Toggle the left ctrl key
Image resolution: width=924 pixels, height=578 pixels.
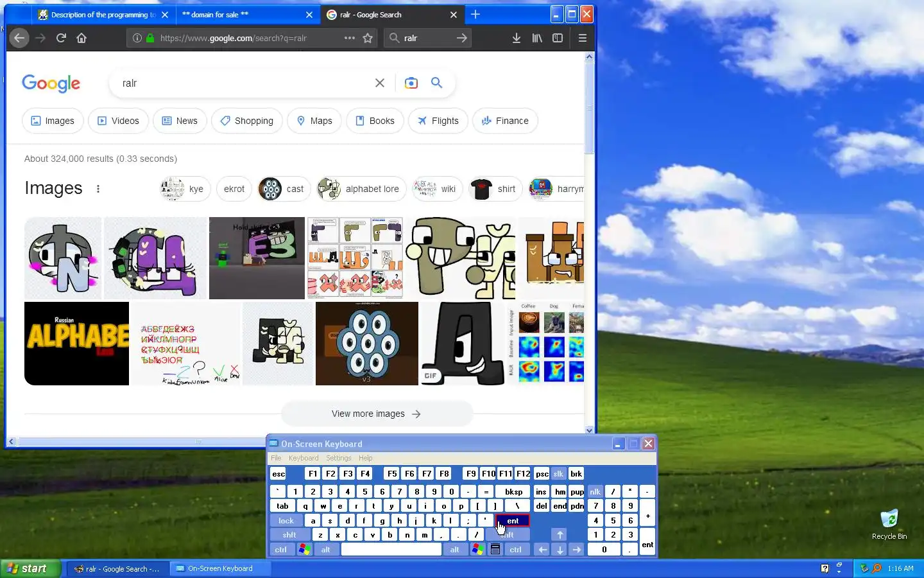pos(281,550)
